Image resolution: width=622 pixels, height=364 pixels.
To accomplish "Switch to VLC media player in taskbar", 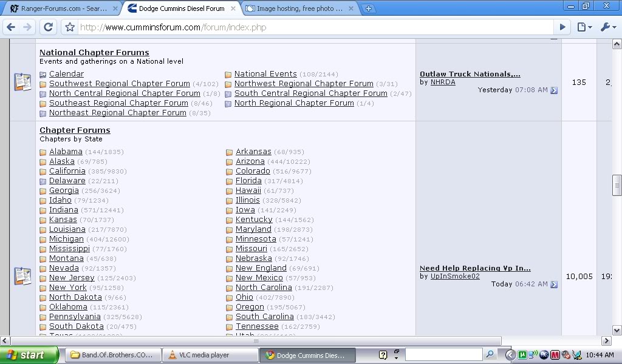I will [210, 355].
